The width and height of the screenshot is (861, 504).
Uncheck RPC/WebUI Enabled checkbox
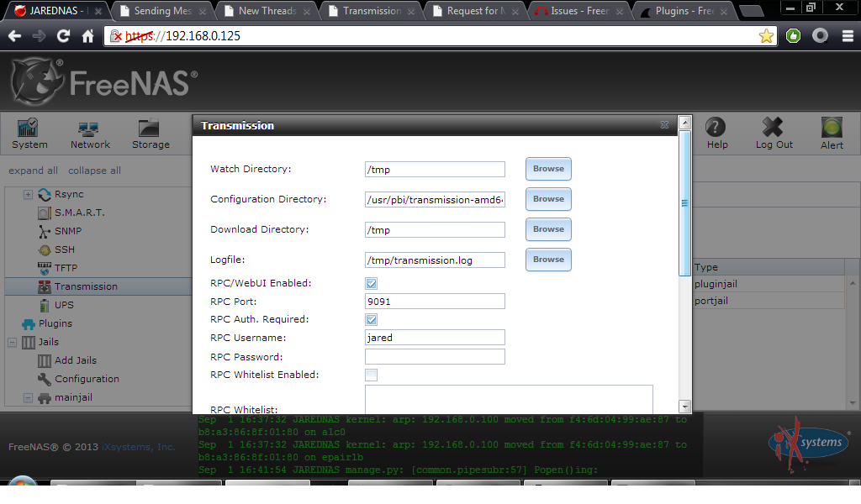[x=371, y=284]
